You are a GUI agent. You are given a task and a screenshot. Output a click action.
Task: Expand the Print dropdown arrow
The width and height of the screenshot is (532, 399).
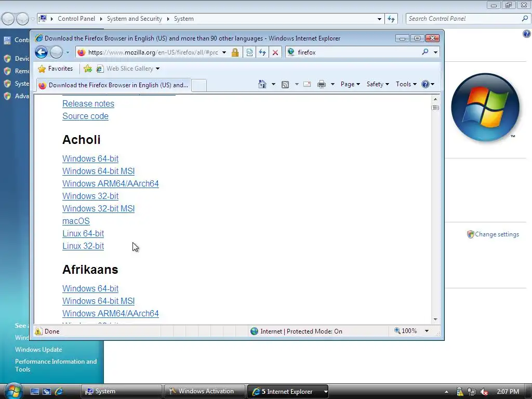coord(333,84)
